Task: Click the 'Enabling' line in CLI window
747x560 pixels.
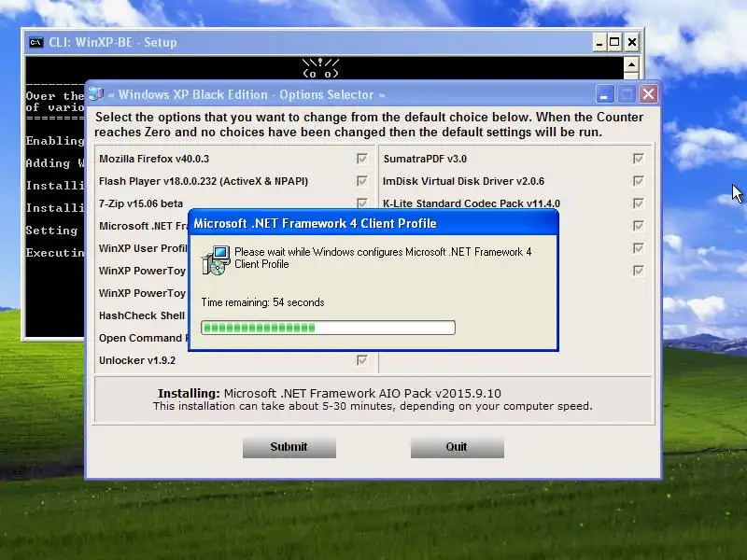Action: coord(55,141)
